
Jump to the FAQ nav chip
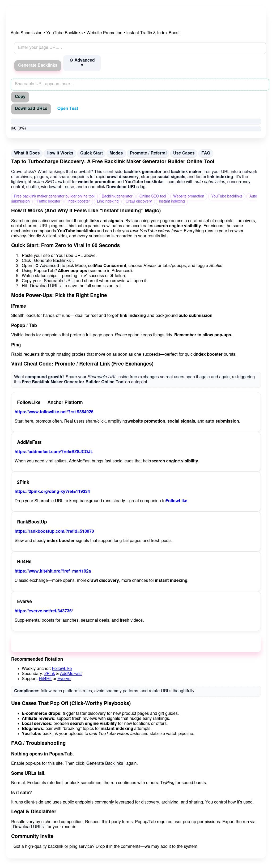click(206, 153)
